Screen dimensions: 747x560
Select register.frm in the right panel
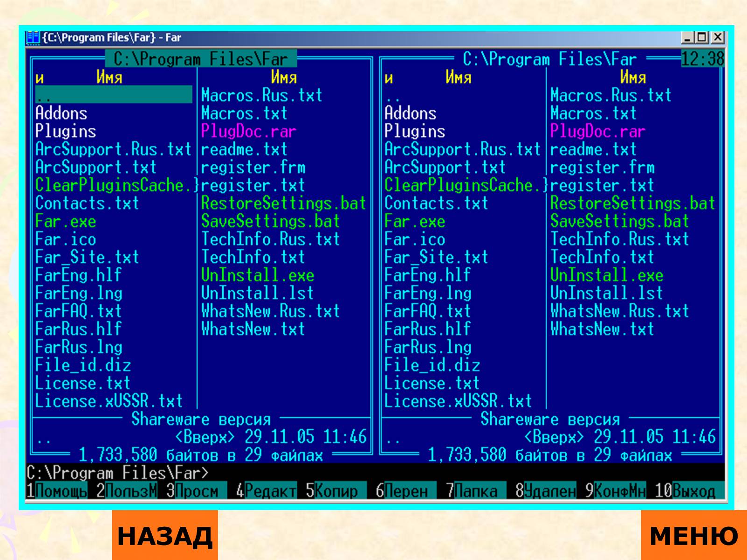point(602,167)
